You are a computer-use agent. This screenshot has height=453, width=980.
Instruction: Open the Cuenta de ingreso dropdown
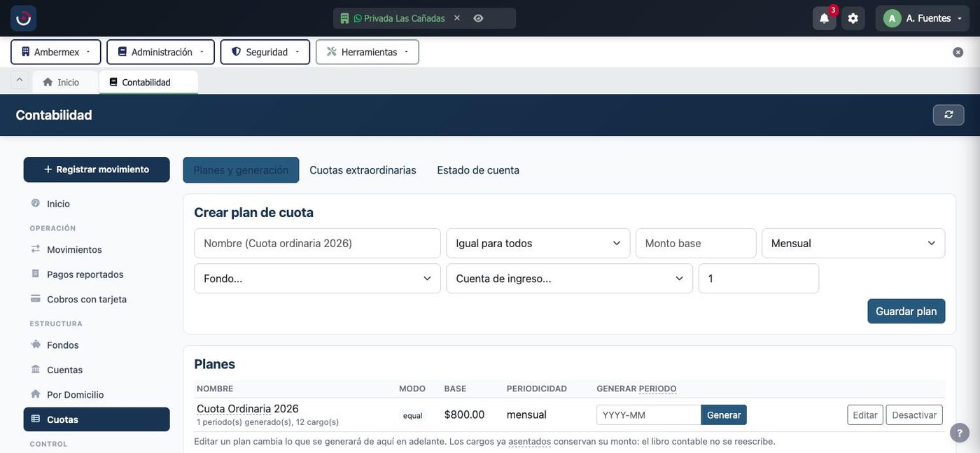[570, 279]
